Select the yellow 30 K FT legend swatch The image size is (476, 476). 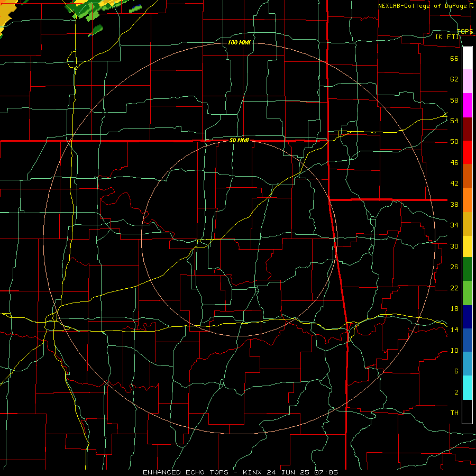coord(467,246)
